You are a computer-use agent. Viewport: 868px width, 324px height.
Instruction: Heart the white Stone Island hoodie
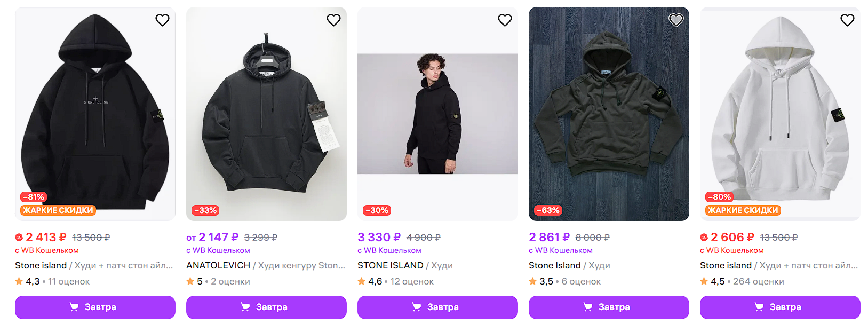847,20
